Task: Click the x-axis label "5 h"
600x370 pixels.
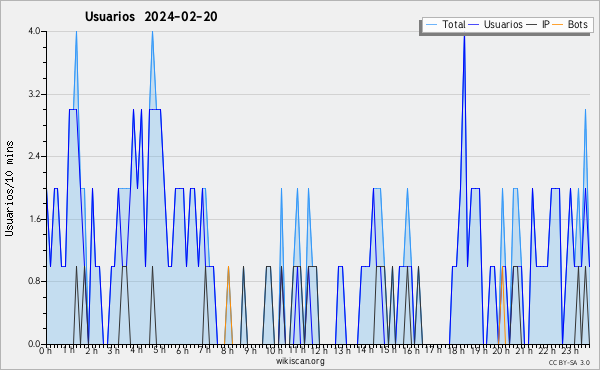Action: (159, 350)
